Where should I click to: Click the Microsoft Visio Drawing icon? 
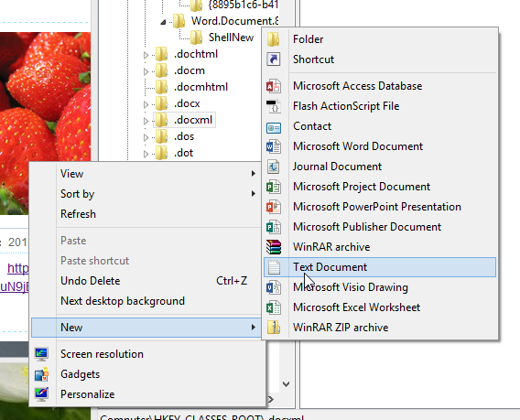tap(274, 287)
